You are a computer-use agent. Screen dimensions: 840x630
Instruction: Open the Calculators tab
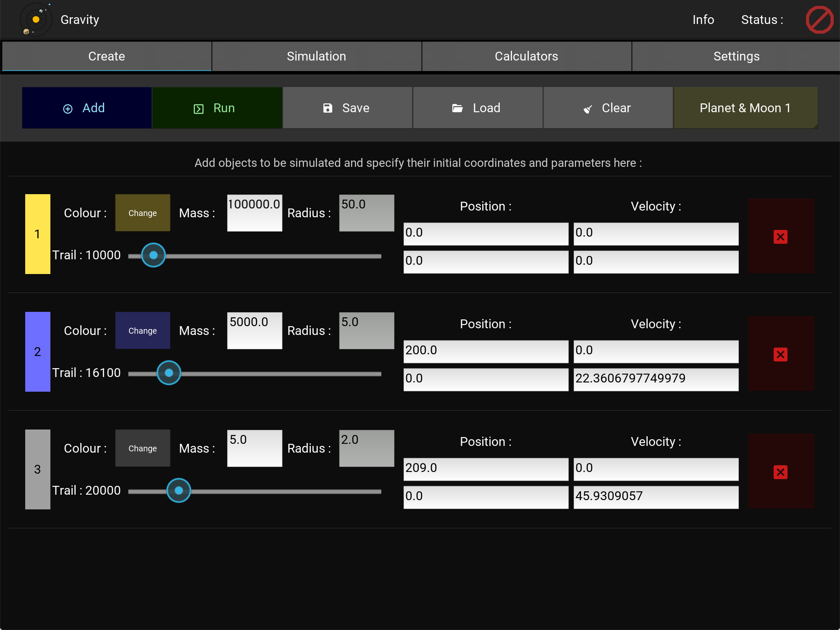[x=526, y=56]
